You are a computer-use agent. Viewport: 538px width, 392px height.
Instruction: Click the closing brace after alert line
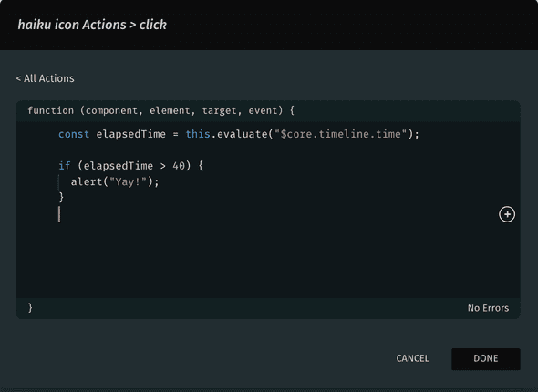[61, 198]
